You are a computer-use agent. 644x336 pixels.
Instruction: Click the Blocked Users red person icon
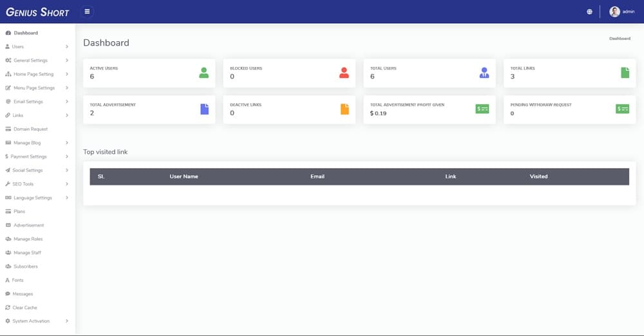click(x=344, y=73)
